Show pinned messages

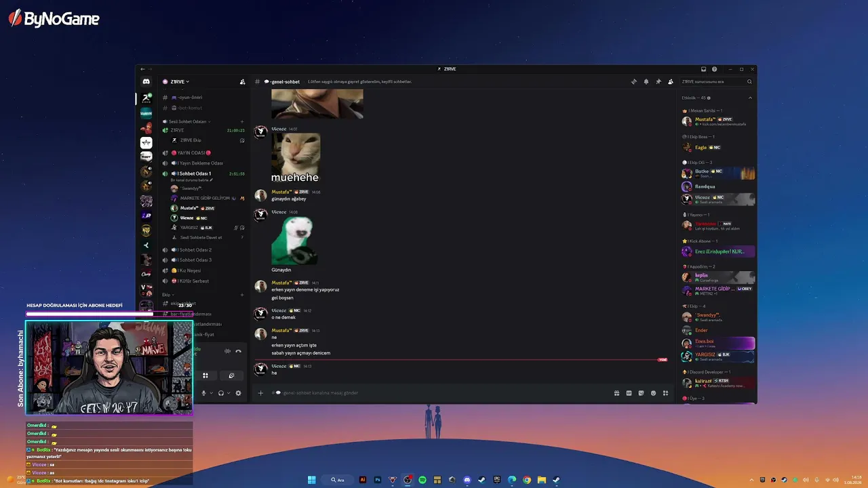pos(658,81)
